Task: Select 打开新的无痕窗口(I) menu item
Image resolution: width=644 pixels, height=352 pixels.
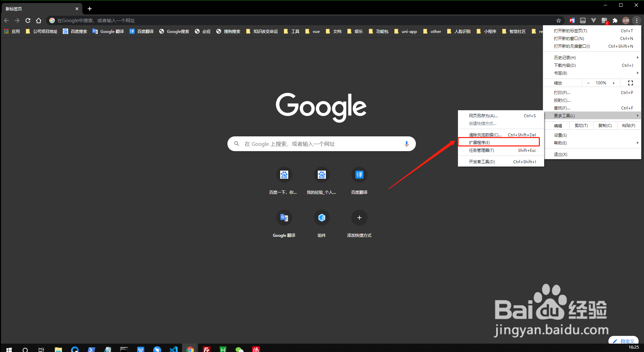Action: pyautogui.click(x=592, y=46)
